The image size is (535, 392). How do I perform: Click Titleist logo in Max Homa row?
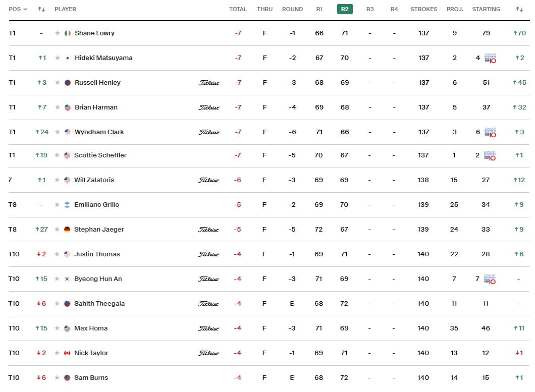point(208,328)
